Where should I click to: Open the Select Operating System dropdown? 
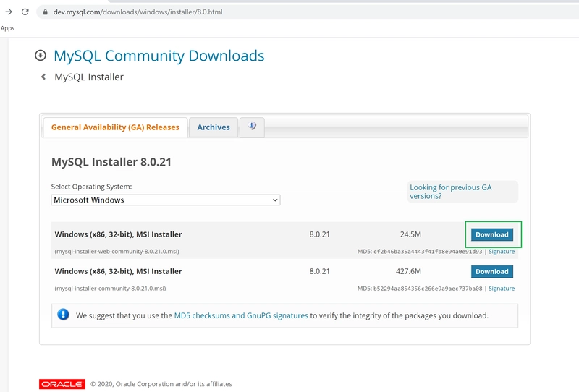click(x=166, y=200)
